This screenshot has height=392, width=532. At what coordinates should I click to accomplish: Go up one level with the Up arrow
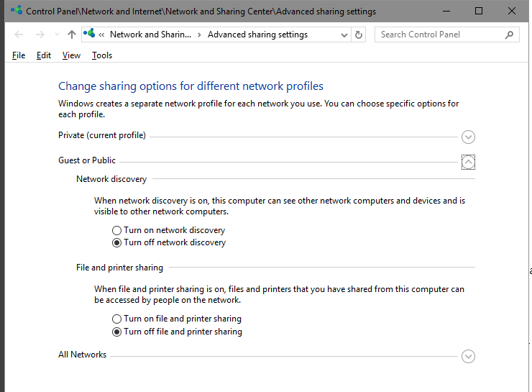tap(72, 35)
